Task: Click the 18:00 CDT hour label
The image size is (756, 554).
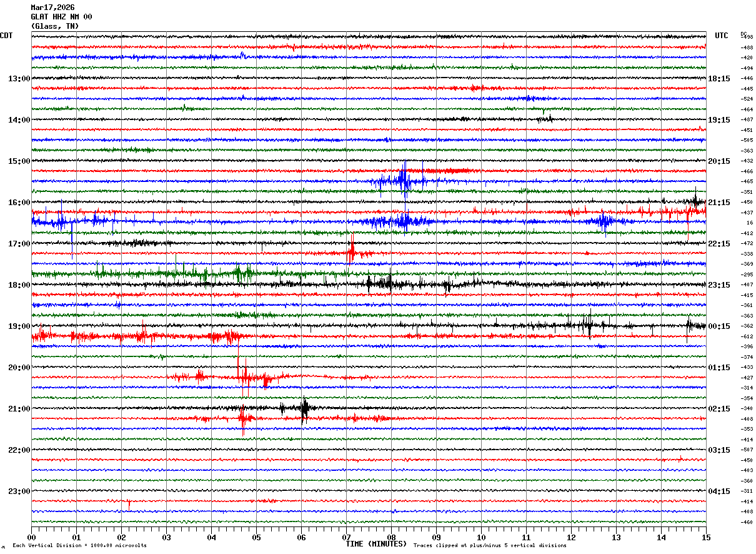Action: tap(19, 285)
